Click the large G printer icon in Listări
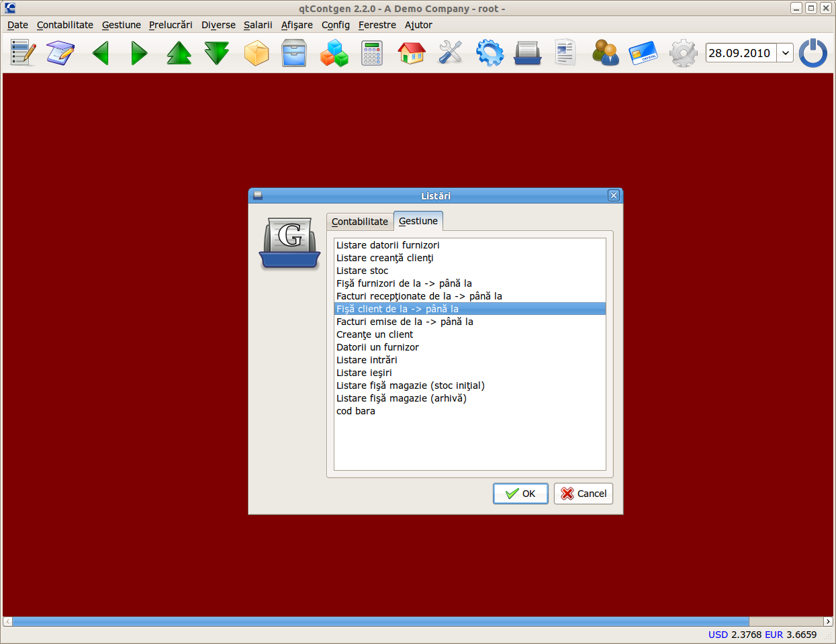This screenshot has height=644, width=836. (x=289, y=242)
